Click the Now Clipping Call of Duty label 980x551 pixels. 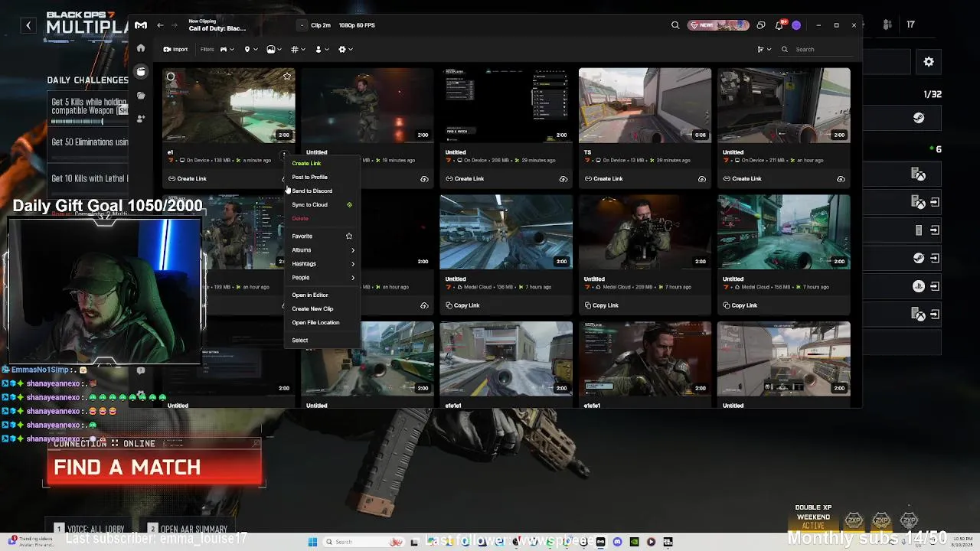(217, 25)
